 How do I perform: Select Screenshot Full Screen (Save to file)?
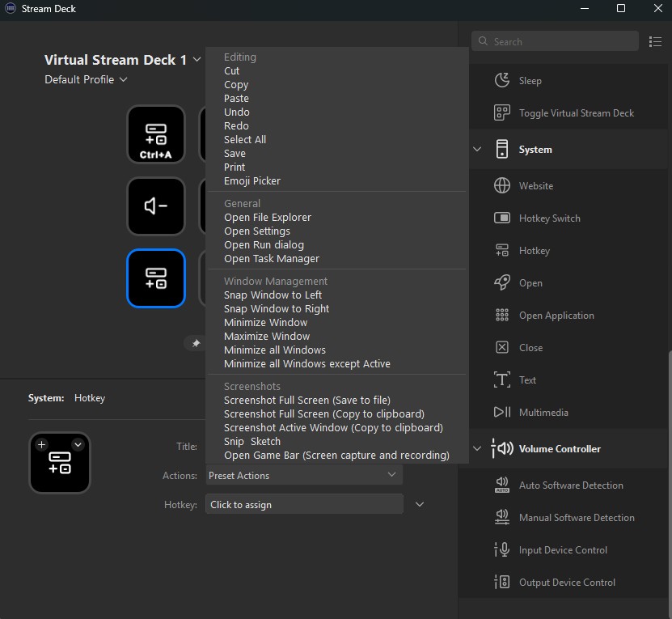pos(307,401)
